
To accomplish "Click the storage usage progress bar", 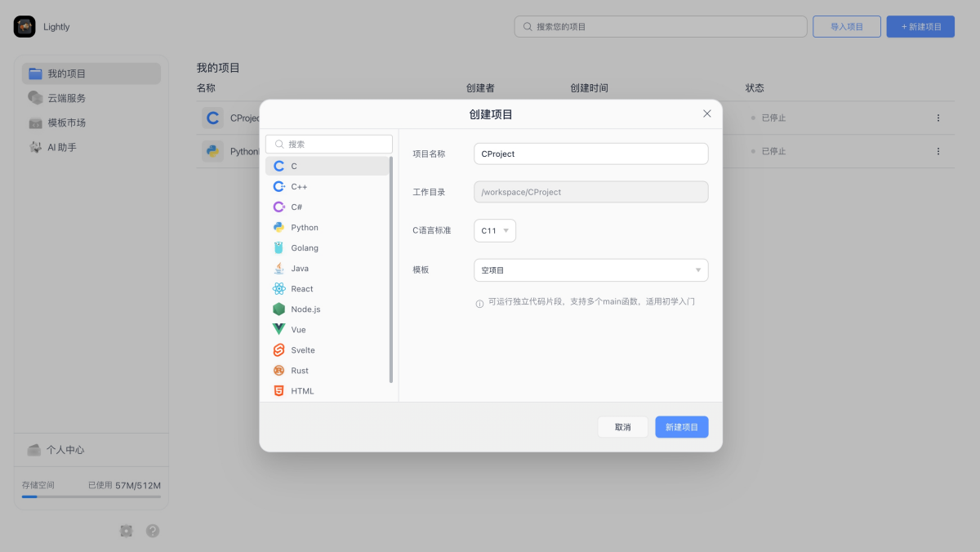I will [91, 496].
